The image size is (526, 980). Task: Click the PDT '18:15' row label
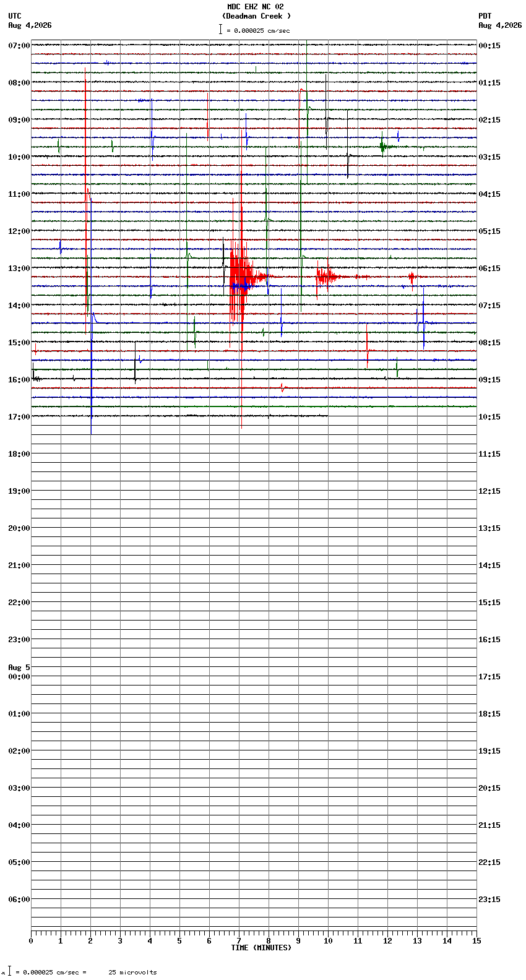[x=489, y=714]
